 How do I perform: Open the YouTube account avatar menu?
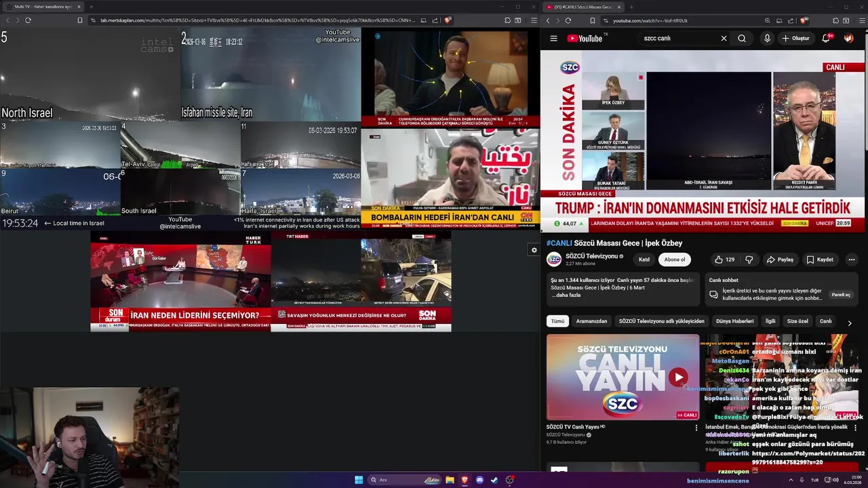pyautogui.click(x=848, y=39)
